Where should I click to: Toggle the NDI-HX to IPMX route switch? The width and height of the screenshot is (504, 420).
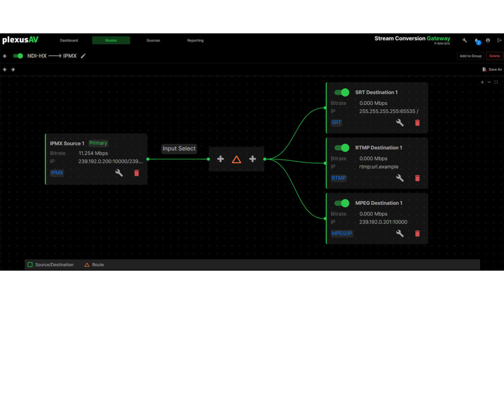coord(18,56)
